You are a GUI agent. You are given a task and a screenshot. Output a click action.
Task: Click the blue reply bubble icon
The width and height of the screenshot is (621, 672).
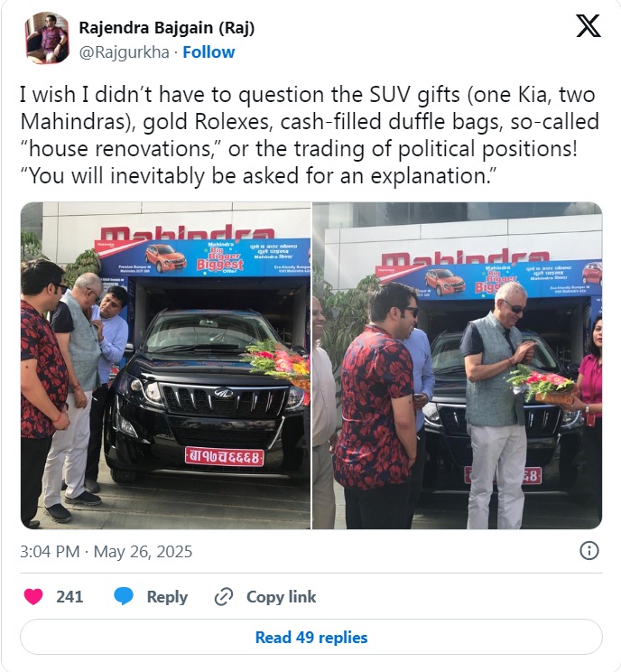point(124,596)
